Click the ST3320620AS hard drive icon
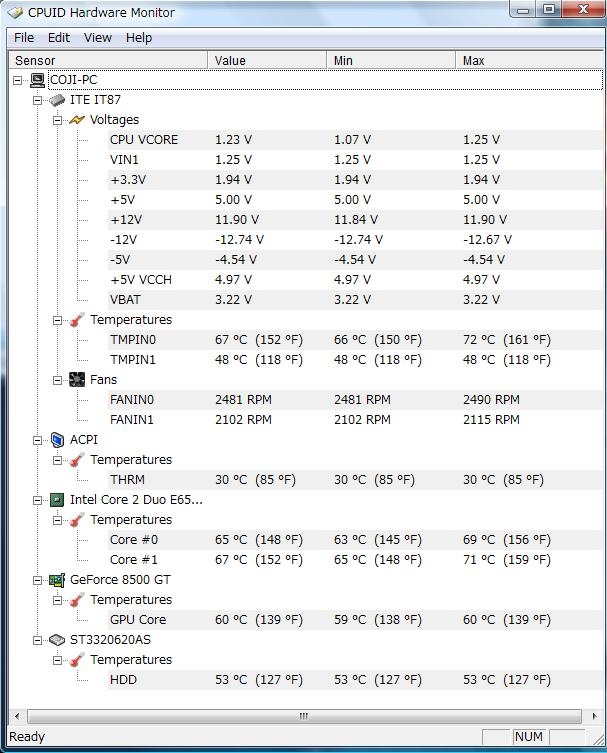The height and width of the screenshot is (753, 607). (x=57, y=640)
